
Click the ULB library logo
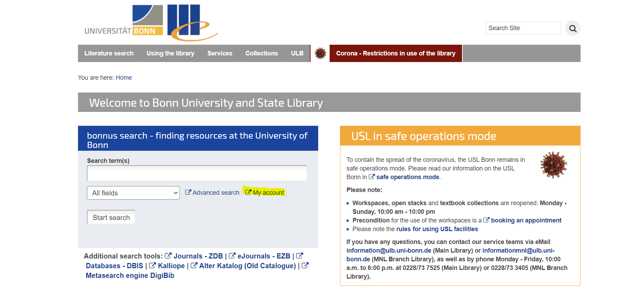click(x=192, y=23)
